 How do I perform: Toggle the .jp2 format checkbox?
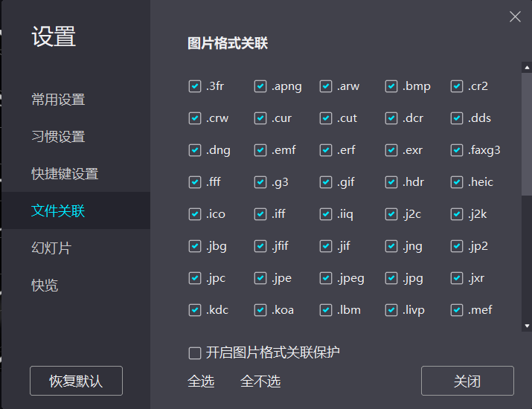[x=457, y=246]
